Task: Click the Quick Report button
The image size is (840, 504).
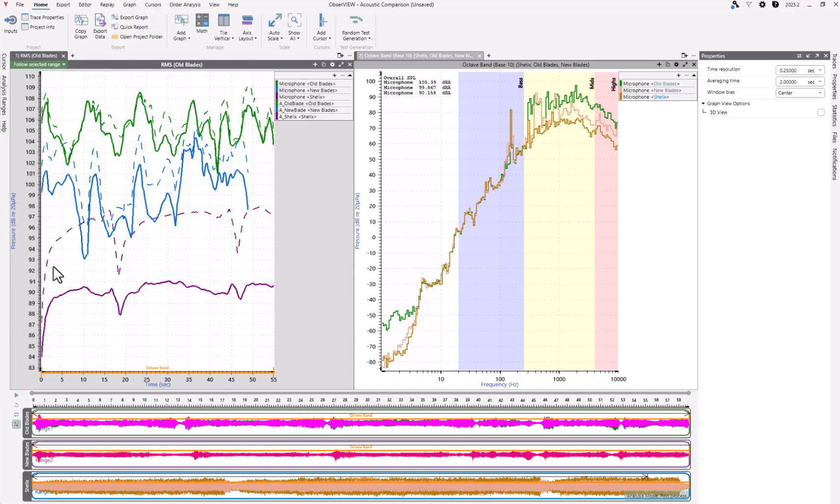Action: (x=133, y=27)
